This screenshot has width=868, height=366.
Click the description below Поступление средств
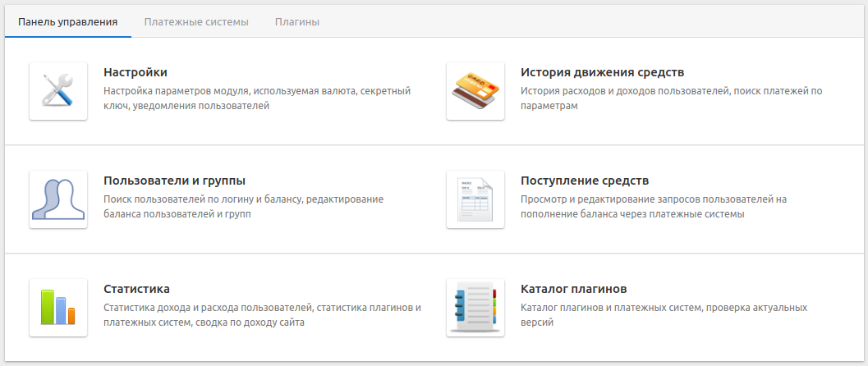click(654, 207)
